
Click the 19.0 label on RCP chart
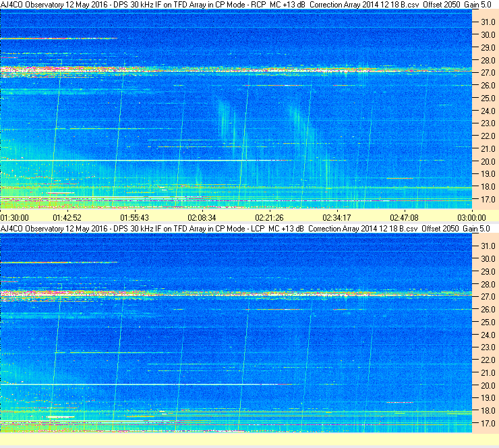pos(488,174)
